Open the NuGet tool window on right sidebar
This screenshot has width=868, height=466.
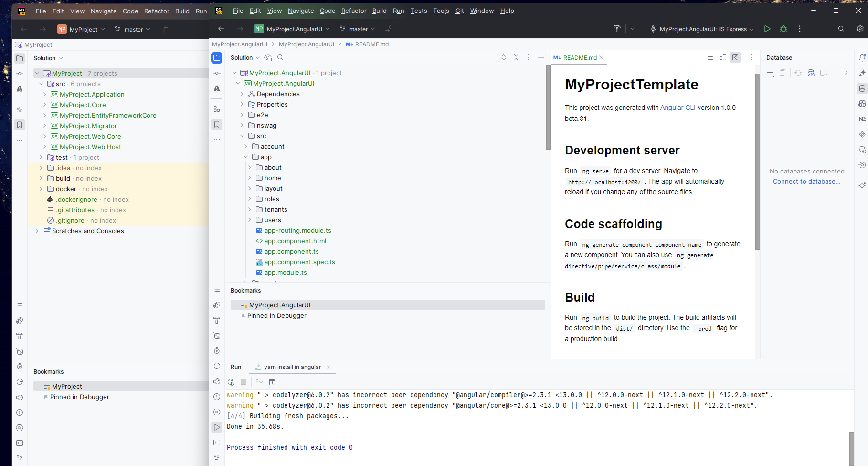862,119
